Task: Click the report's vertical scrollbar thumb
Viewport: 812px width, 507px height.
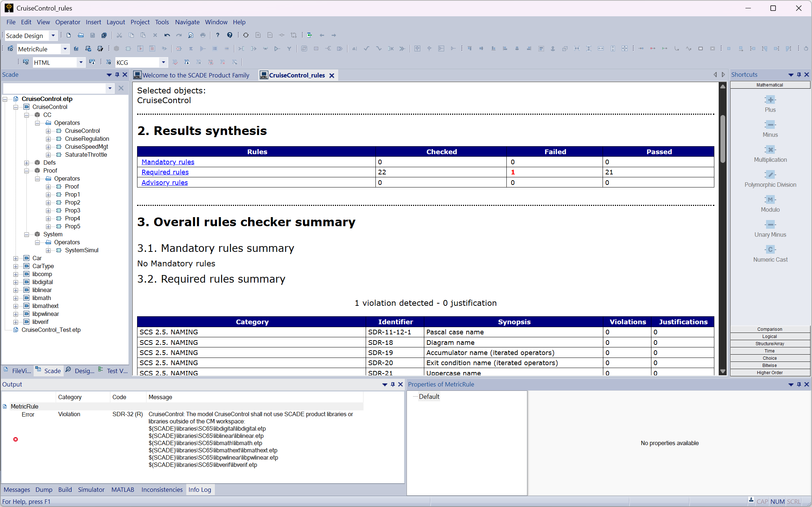Action: point(723,139)
